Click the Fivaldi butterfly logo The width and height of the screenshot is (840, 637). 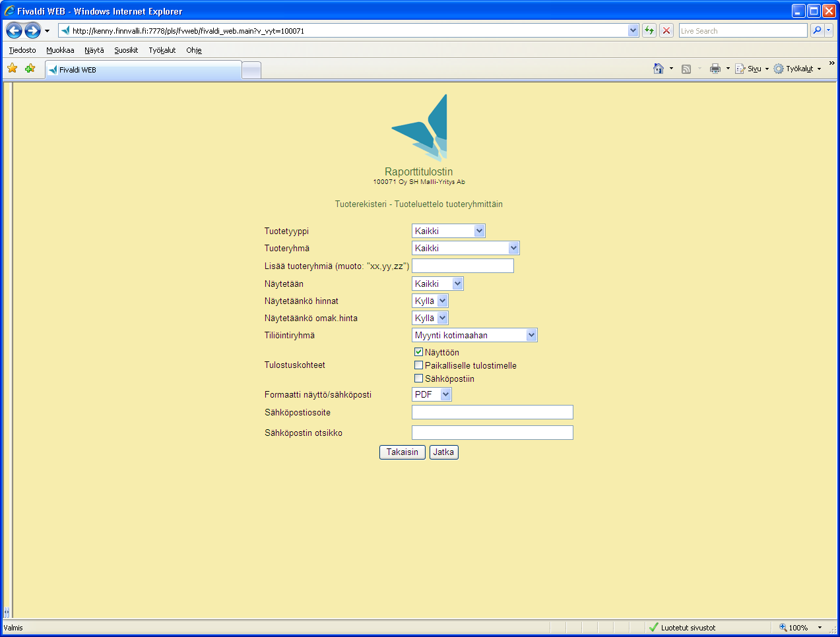420,128
